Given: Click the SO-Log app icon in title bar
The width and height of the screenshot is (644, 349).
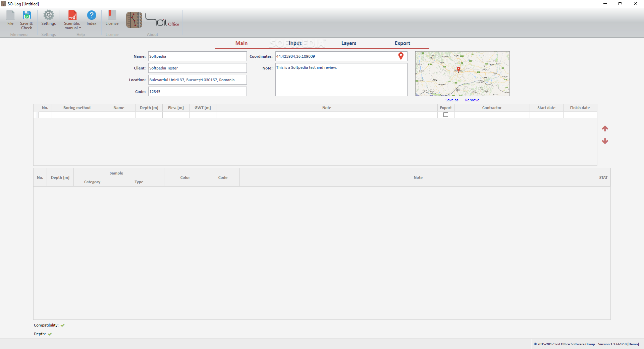Looking at the screenshot, I should coord(3,4).
